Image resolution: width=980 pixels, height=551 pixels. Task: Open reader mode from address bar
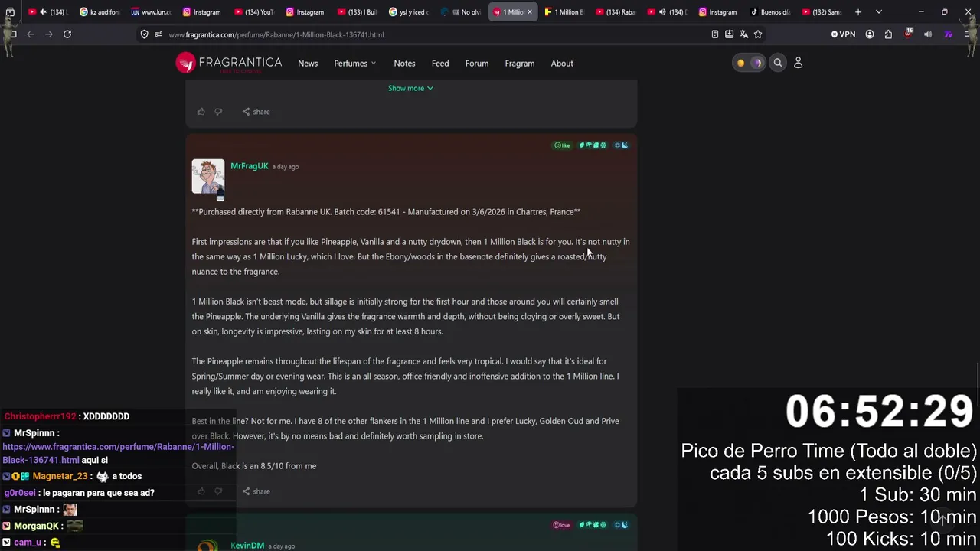715,34
